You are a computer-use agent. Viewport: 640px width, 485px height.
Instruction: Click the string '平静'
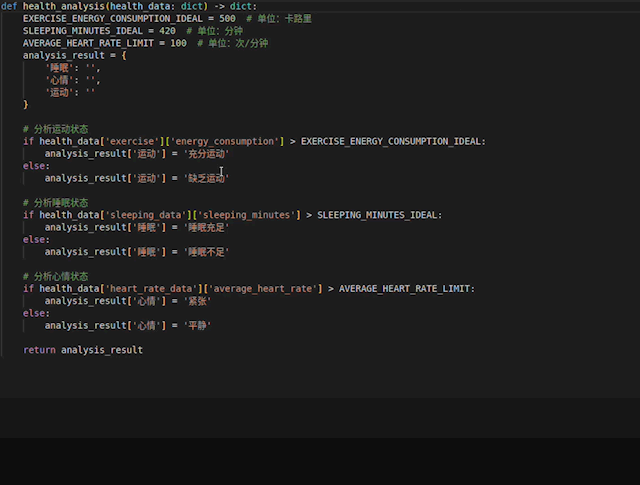click(x=198, y=325)
